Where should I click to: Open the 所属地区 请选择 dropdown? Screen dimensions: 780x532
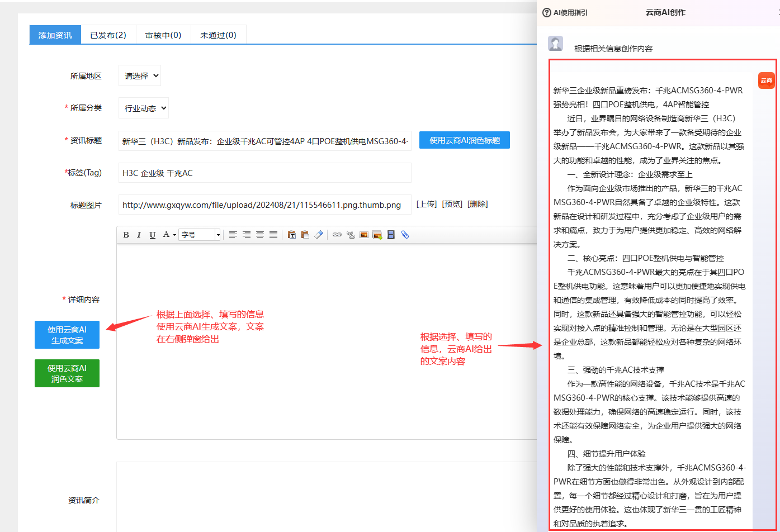tap(140, 76)
